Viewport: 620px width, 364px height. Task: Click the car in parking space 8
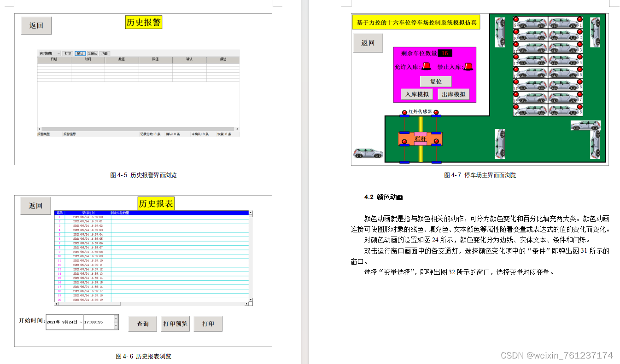563,110
